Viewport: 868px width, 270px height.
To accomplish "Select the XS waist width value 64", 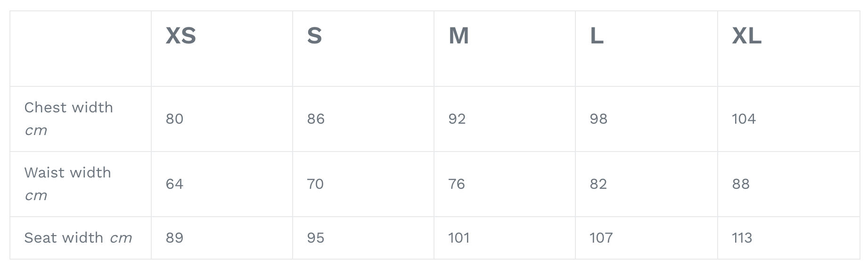I will pos(174,184).
